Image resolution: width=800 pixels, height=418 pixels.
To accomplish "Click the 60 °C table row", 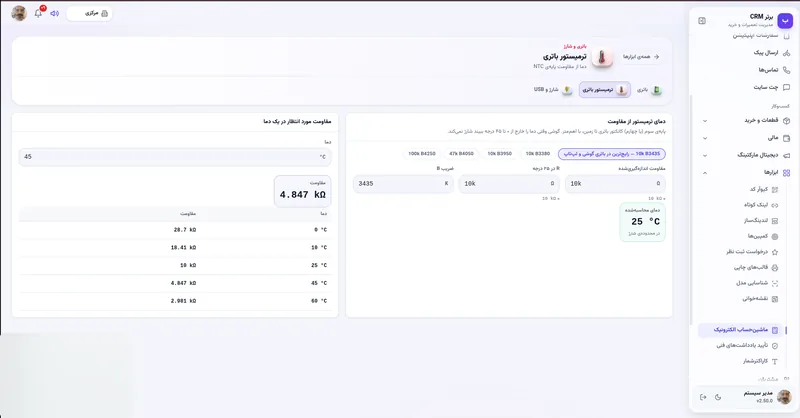I will coord(175,301).
